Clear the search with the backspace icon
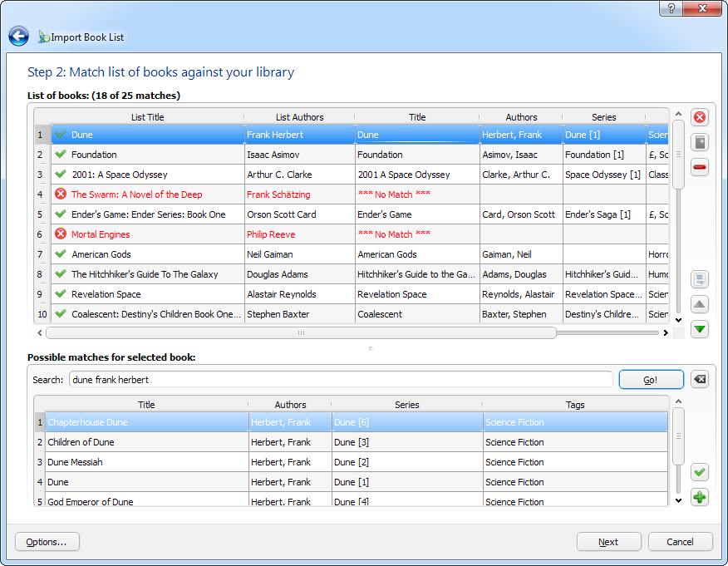 (x=700, y=380)
